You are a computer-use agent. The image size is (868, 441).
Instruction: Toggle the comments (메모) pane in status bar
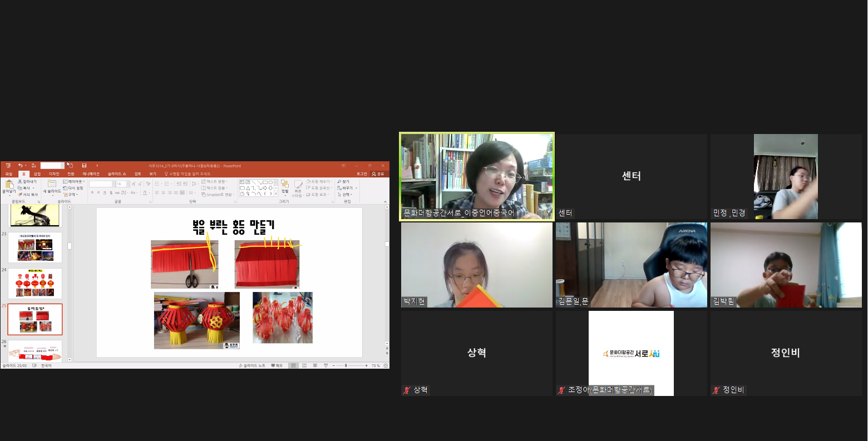coord(277,365)
